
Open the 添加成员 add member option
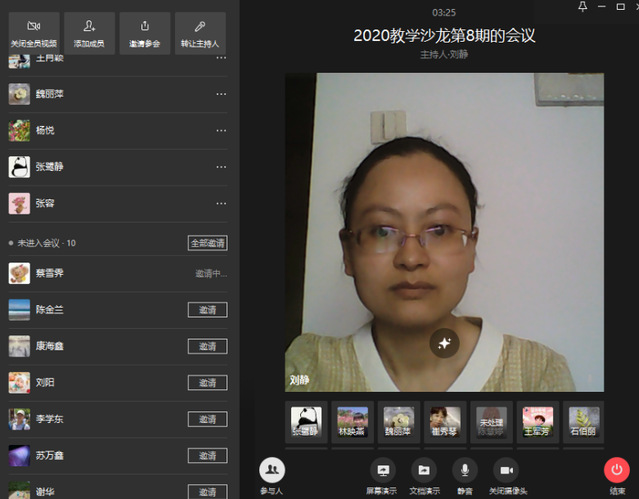click(89, 32)
